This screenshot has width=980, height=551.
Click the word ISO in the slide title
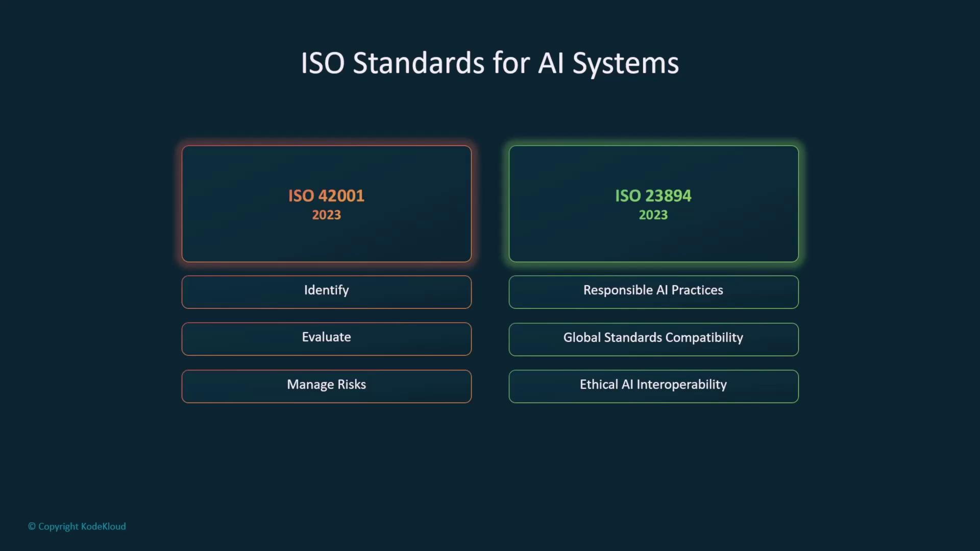click(322, 63)
